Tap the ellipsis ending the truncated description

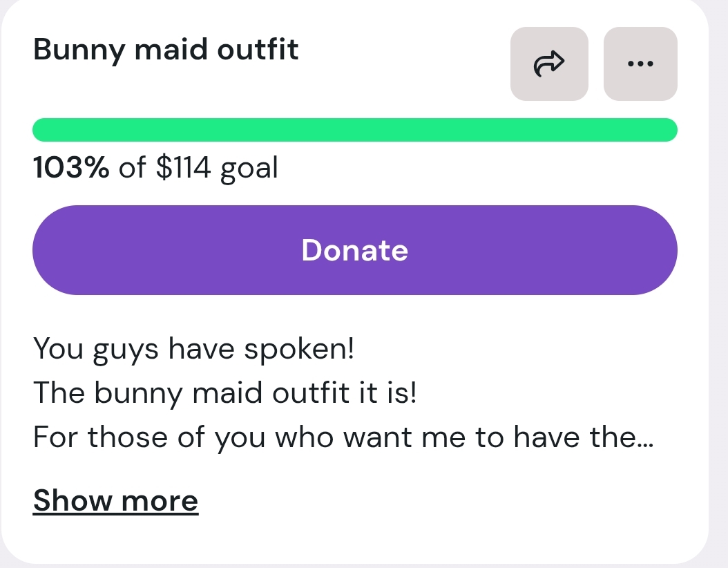[x=646, y=442]
